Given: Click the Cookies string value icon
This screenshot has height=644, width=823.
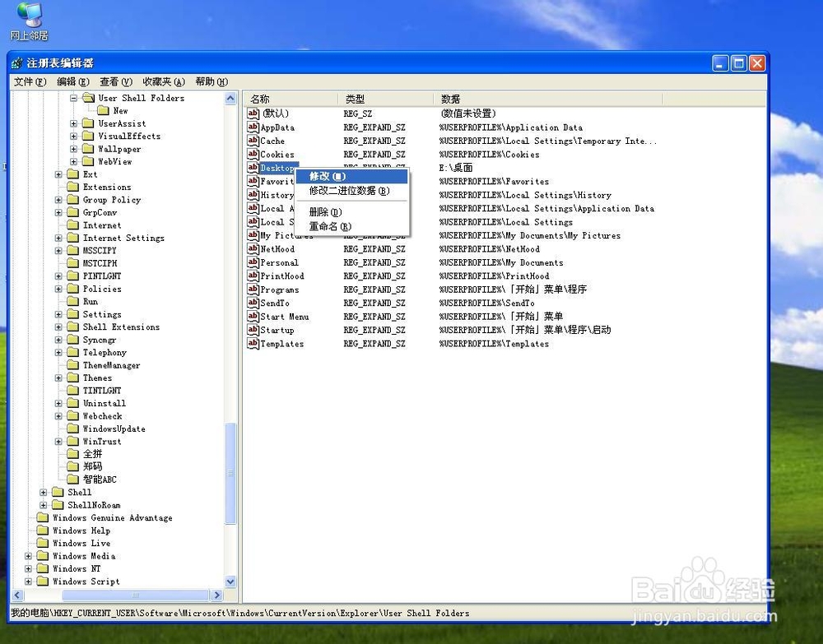Looking at the screenshot, I should coord(253,154).
